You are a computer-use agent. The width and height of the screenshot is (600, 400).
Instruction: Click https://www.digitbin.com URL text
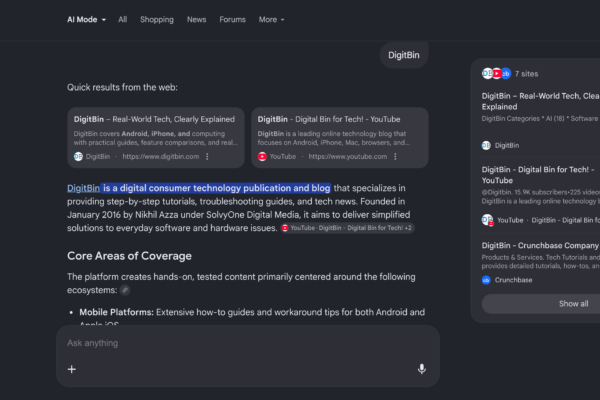tap(161, 157)
